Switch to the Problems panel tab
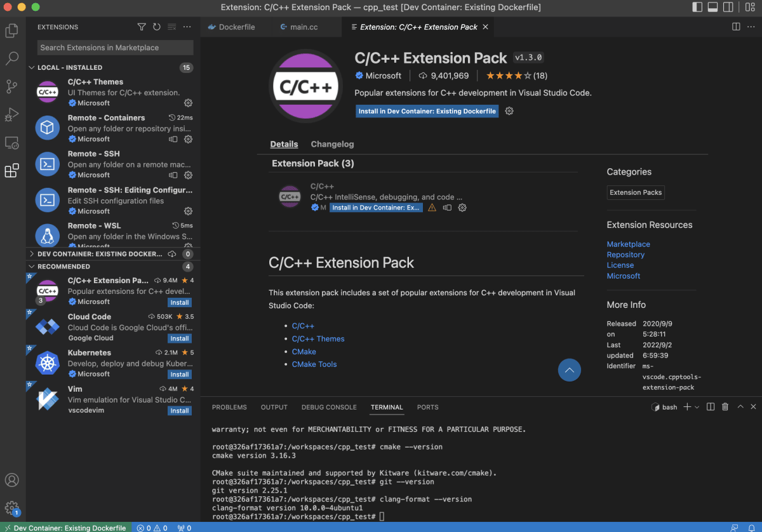762x532 pixels. (x=229, y=407)
